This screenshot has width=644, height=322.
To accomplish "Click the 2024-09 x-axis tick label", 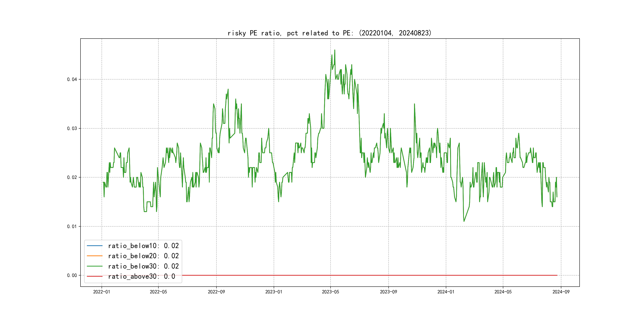I will [x=561, y=292].
